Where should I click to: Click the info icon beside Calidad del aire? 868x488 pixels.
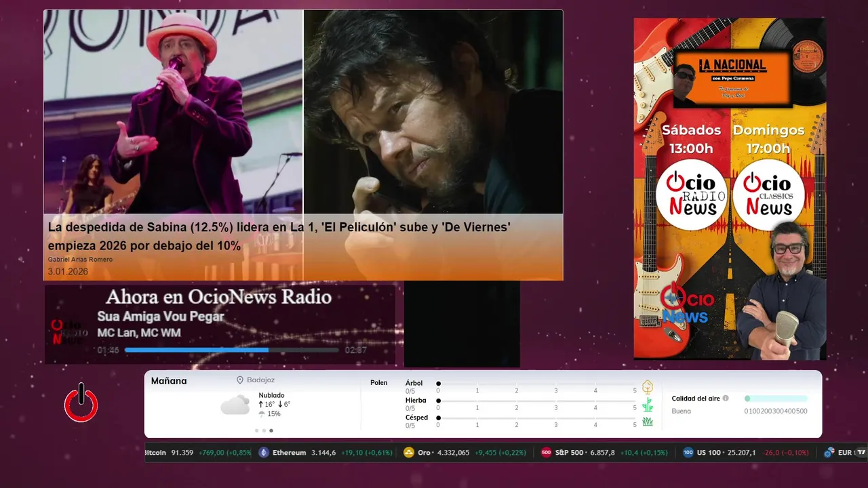726,399
